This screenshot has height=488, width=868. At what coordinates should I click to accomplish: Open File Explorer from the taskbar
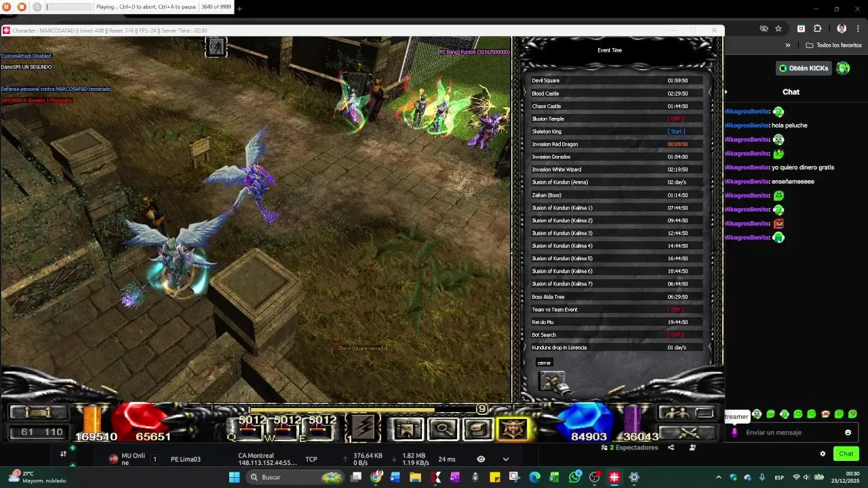415,477
